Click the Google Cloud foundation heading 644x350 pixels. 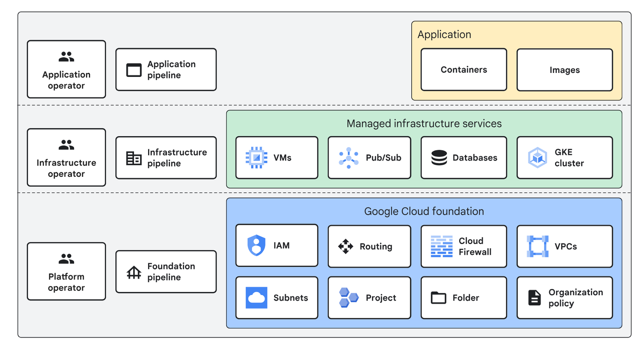[424, 211]
